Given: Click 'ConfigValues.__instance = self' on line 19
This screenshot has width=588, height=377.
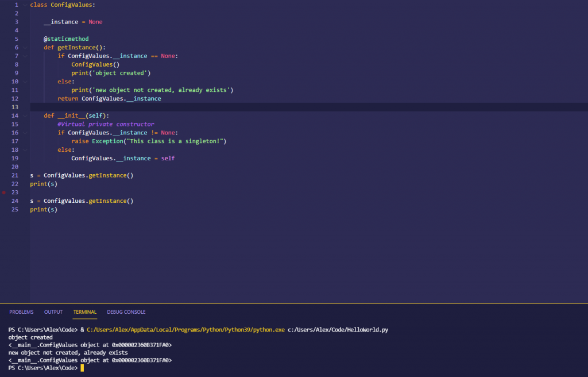Looking at the screenshot, I should click(x=123, y=158).
